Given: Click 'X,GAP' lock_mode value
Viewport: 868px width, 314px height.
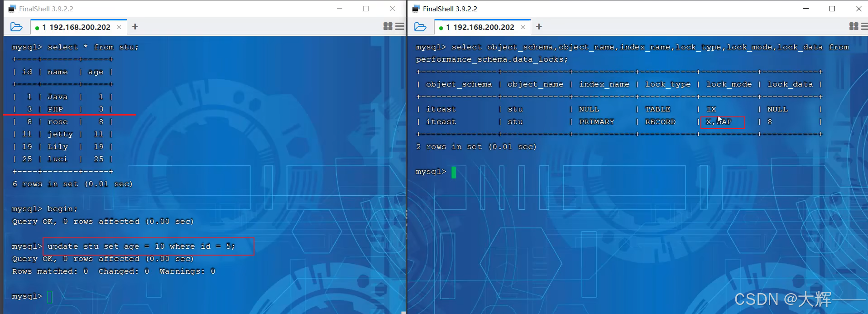Looking at the screenshot, I should tap(719, 122).
